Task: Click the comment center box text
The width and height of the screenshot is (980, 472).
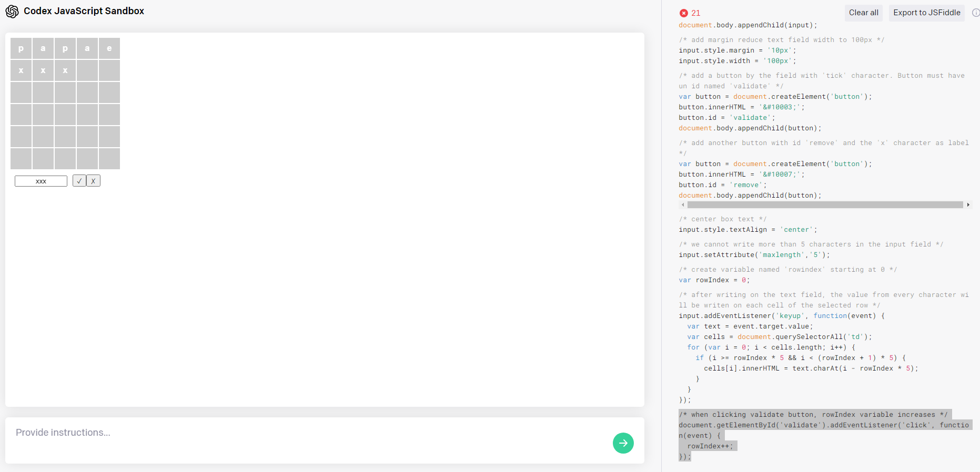Action: pyautogui.click(x=722, y=219)
